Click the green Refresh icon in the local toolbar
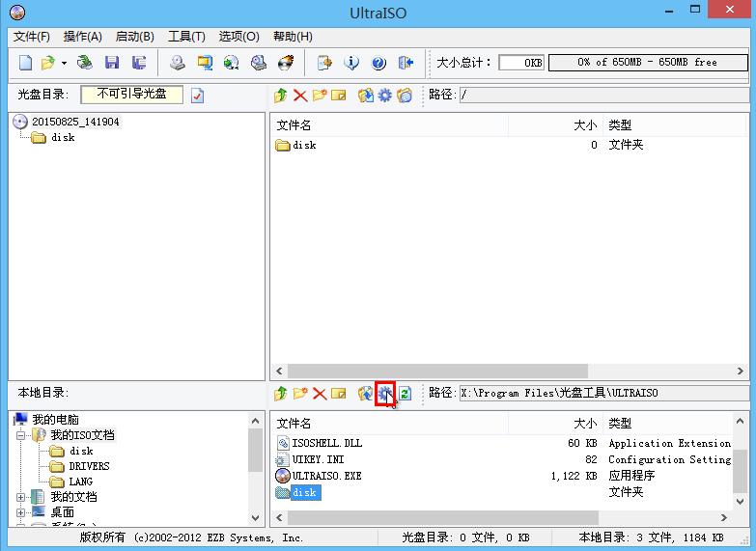This screenshot has height=551, width=756. (405, 394)
